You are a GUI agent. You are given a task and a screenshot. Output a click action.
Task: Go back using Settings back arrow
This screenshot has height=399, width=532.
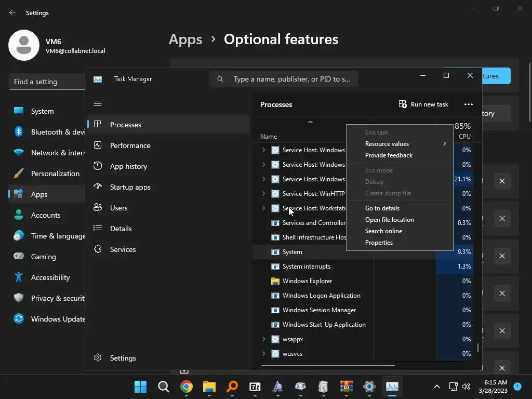click(12, 12)
